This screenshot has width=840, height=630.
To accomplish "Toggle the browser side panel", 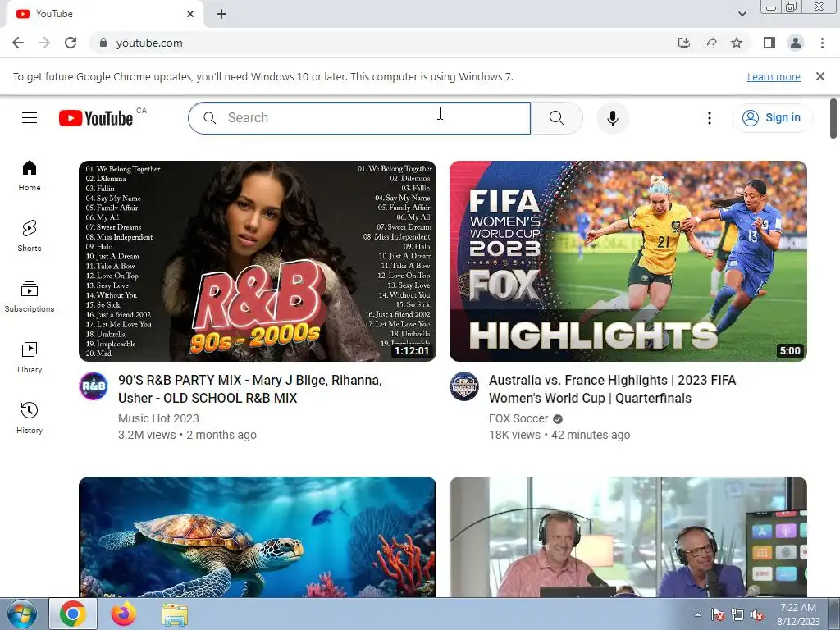I will click(769, 43).
